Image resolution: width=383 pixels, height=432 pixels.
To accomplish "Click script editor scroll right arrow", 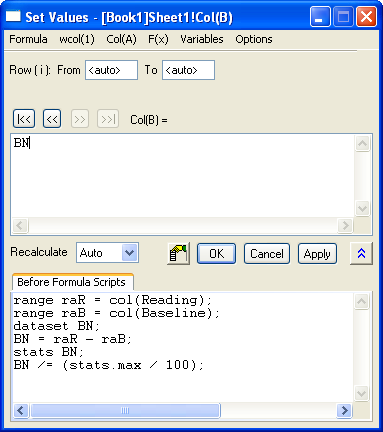I will [x=344, y=410].
